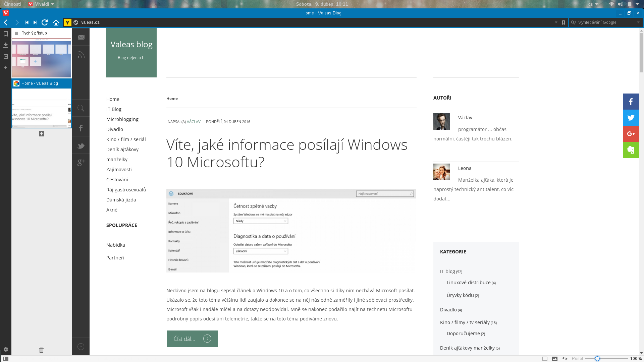The width and height of the screenshot is (644, 362).
Task: Click the forward navigation arrow
Action: tap(17, 22)
